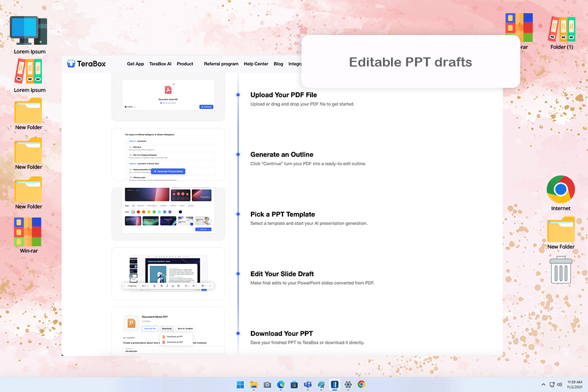This screenshot has width=588, height=392.
Task: Click 'Pick a PPT Template' heading
Action: [x=283, y=214]
